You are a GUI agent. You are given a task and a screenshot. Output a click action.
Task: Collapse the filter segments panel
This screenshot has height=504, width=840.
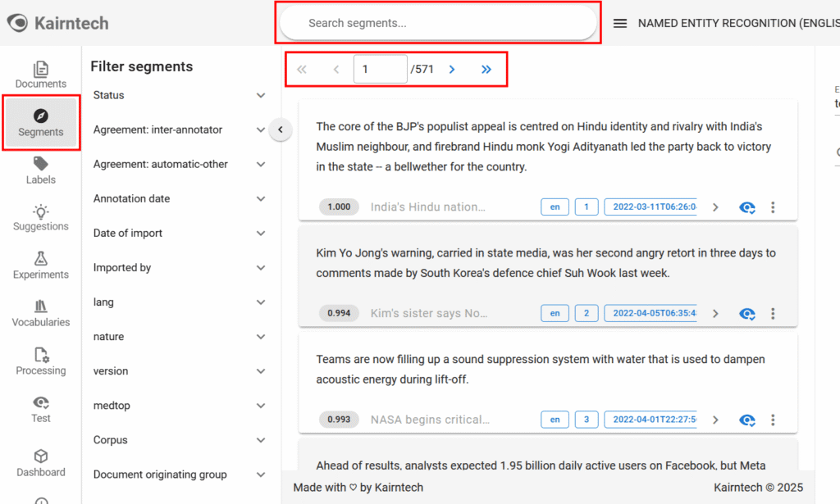pos(281,129)
